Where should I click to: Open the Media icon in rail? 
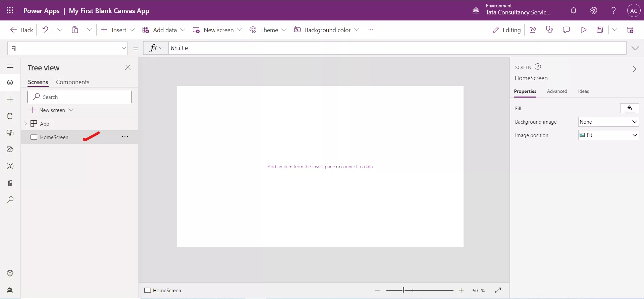pos(10,133)
